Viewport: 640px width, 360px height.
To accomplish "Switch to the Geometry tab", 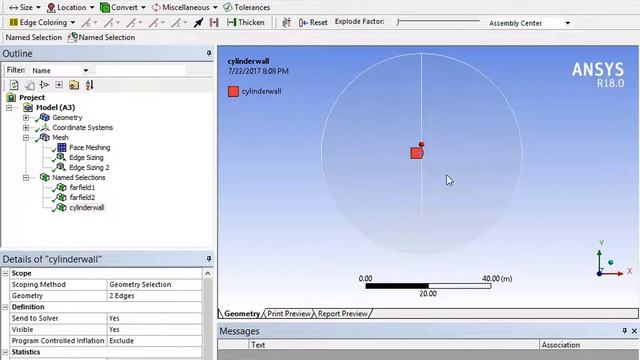I will pos(242,313).
